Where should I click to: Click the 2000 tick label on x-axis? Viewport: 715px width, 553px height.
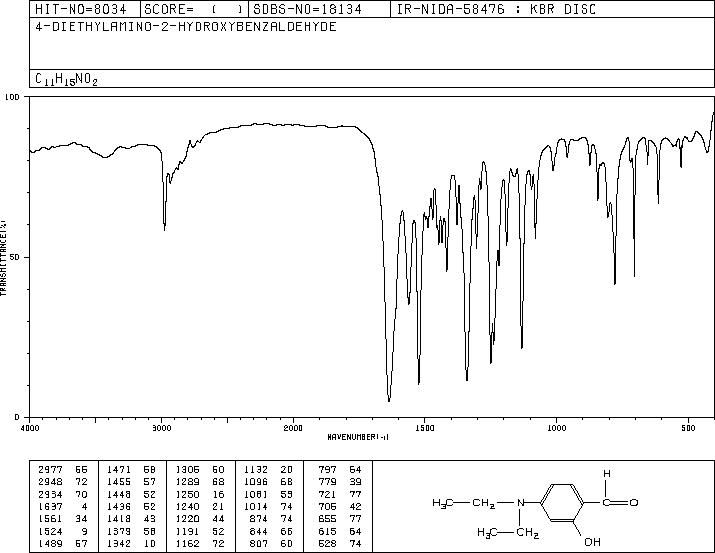click(293, 428)
